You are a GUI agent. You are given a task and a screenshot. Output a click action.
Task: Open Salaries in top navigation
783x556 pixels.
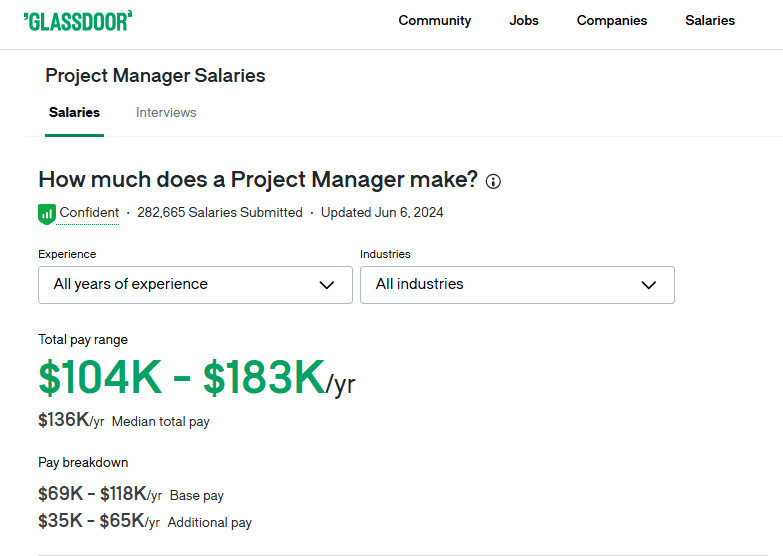pos(710,20)
